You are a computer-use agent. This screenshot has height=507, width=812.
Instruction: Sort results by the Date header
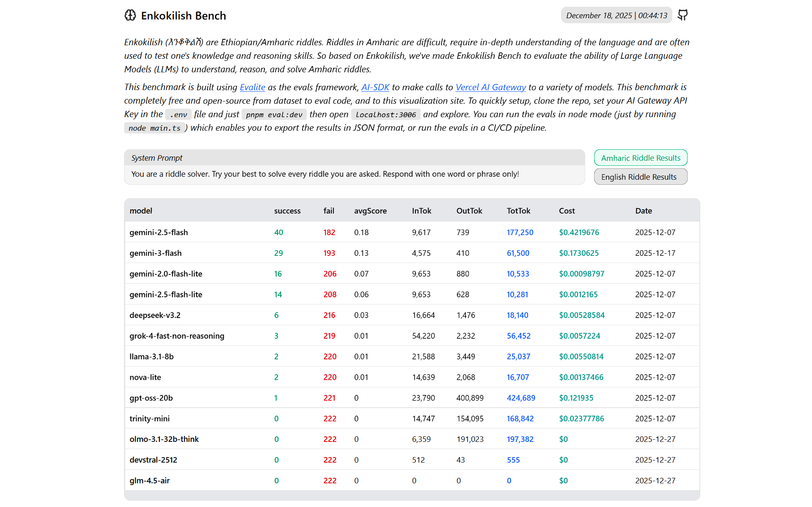tap(643, 211)
